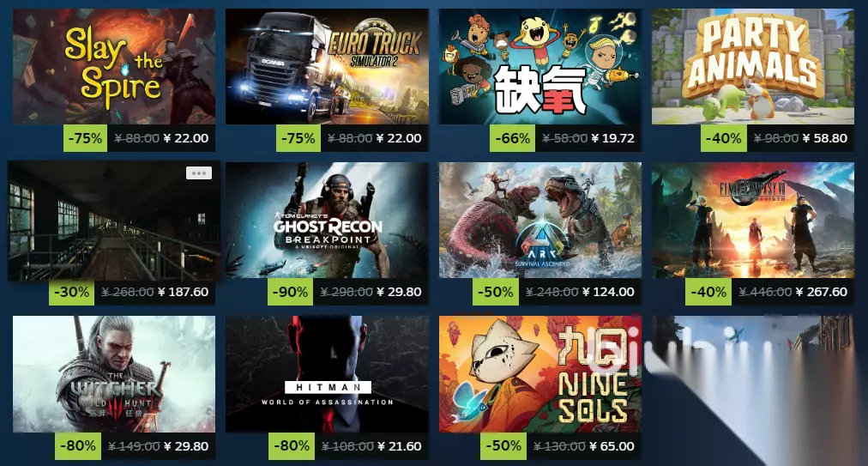Open the Party Animals game tile

753,66
